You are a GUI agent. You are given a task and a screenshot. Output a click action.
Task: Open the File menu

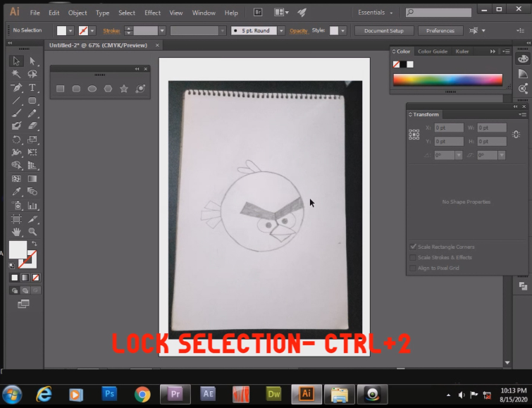35,13
